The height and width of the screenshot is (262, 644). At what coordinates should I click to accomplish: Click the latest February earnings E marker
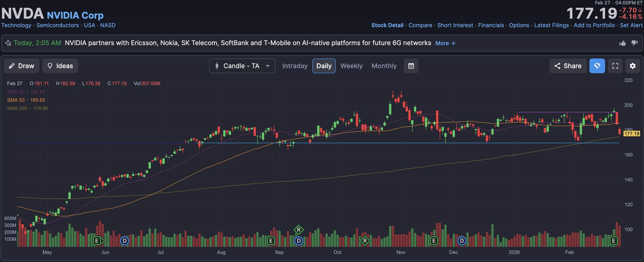(614, 241)
